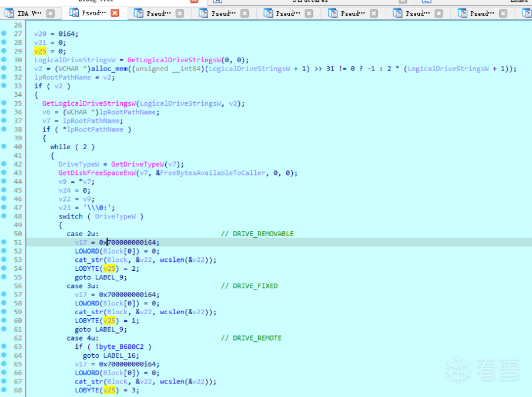Toggle breakpoint dot on line 60
Screen dimensions: 532x397
pyautogui.click(x=4, y=320)
